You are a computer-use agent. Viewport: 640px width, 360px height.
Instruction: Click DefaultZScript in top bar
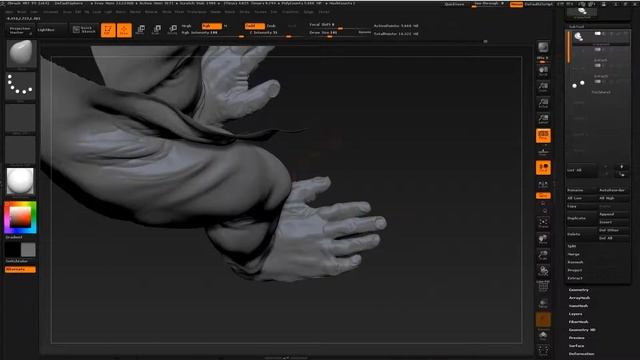click(539, 4)
